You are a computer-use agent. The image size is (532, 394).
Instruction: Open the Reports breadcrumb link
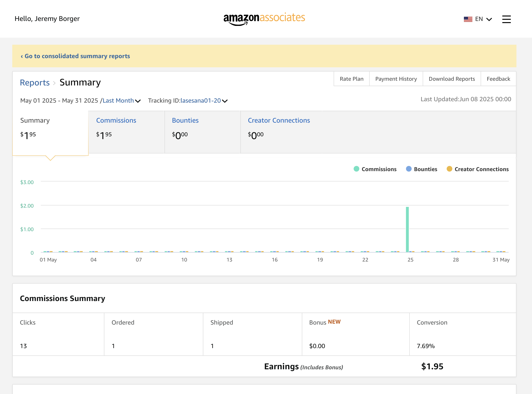click(35, 83)
